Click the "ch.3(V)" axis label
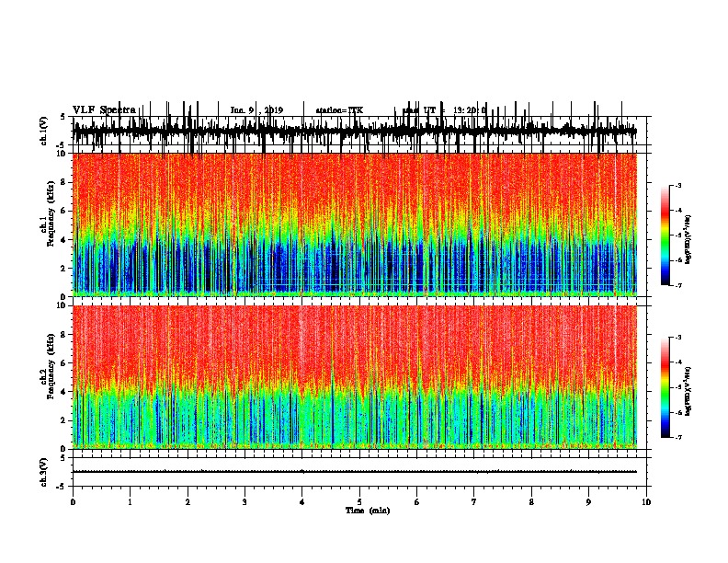This screenshot has height=563, width=728. point(44,472)
